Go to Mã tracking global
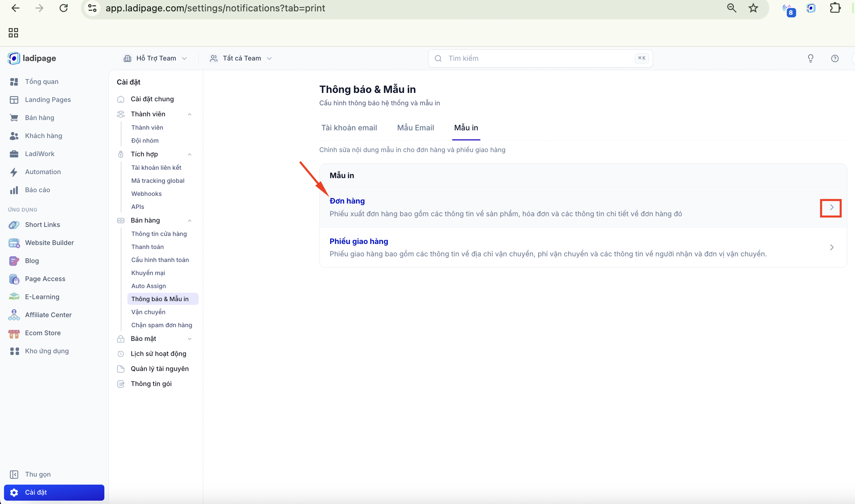Screen dimensions: 855x504 click(158, 180)
